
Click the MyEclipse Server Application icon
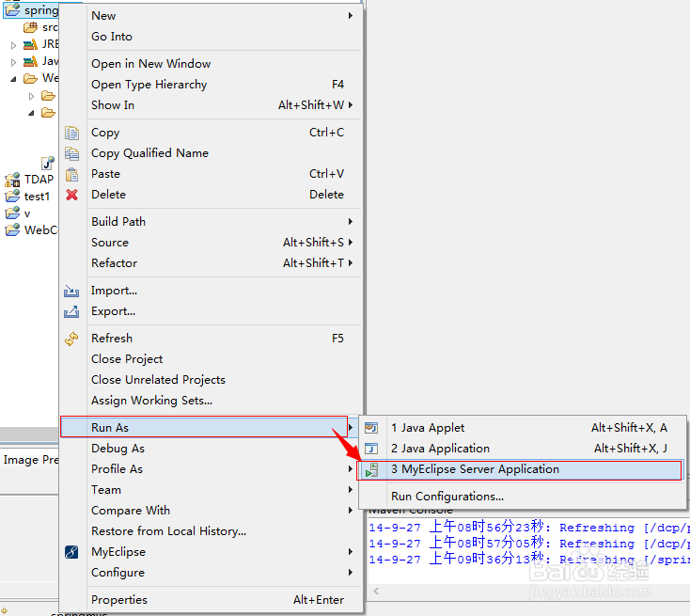tap(371, 470)
